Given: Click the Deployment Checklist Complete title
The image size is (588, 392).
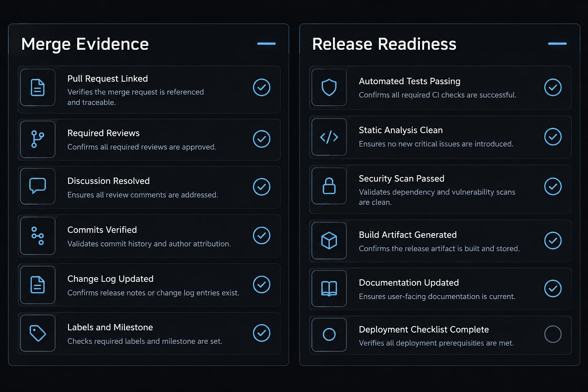Looking at the screenshot, I should [x=424, y=330].
